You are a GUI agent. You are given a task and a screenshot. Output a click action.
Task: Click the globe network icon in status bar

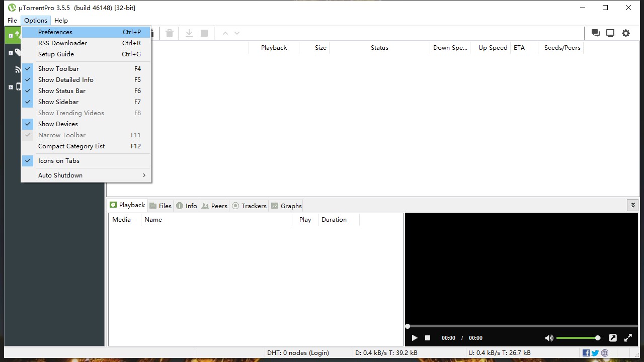point(605,353)
